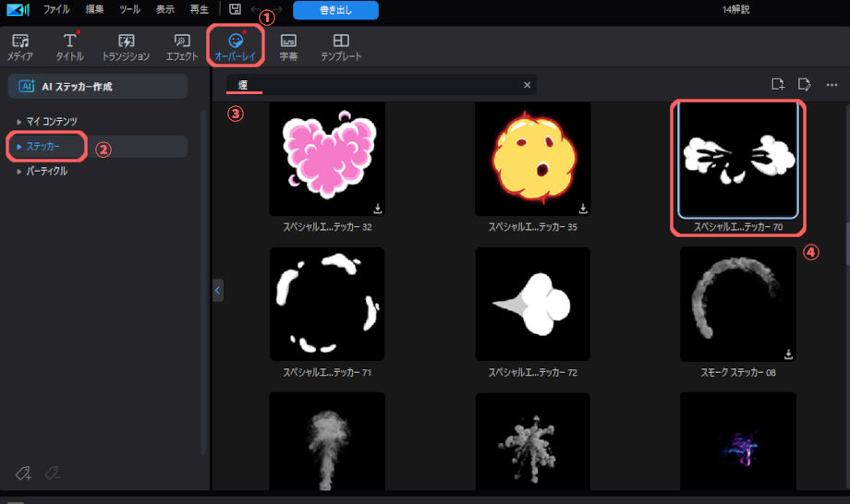850x504 pixels.
Task: Select the スペシャルエフェクトステッカー 72 thumbnail
Action: [x=532, y=304]
